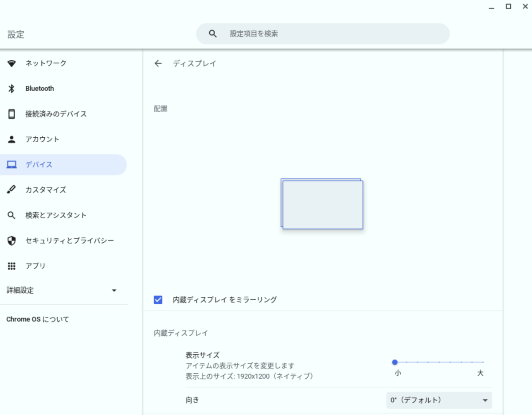Click the magnifier icon in the search bar
532x415 pixels.
click(x=212, y=33)
